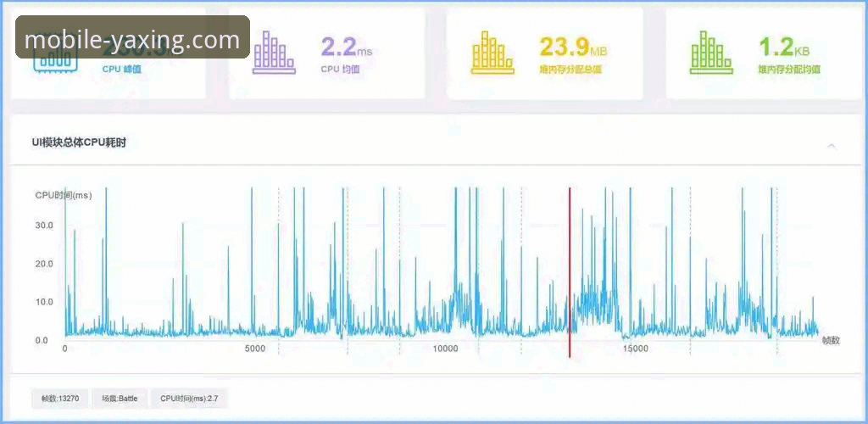
Task: Click the 1.2 KB heap average value
Action: click(783, 47)
